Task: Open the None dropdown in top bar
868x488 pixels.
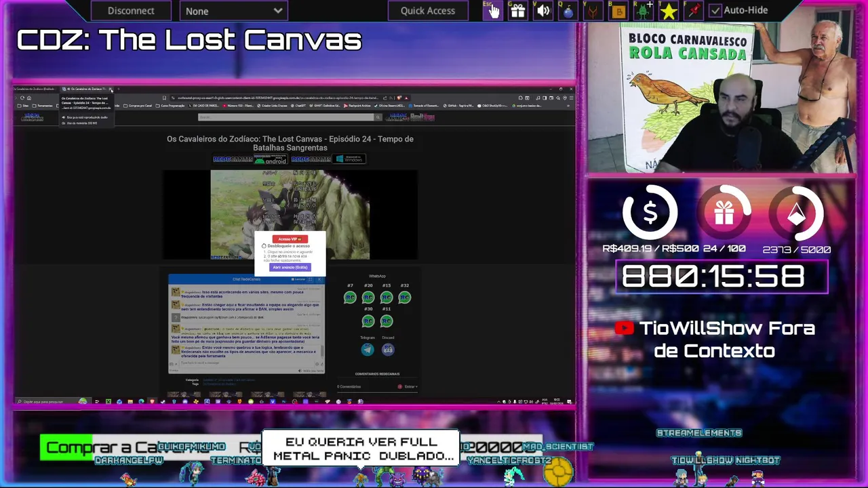Action: (x=233, y=11)
